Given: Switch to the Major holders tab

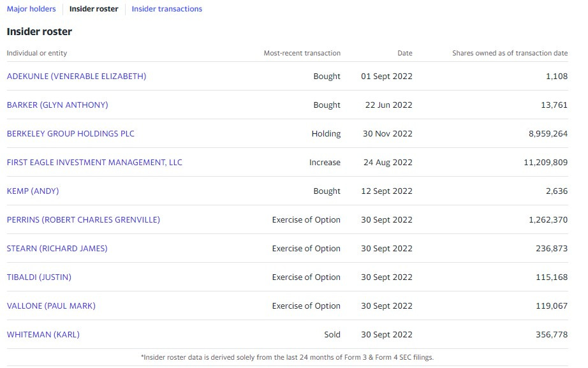Looking at the screenshot, I should (31, 9).
